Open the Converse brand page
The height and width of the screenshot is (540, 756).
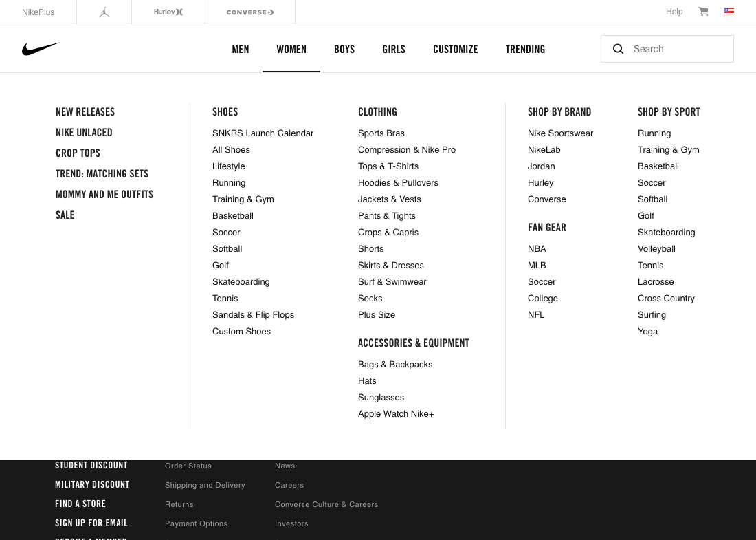pos(249,12)
